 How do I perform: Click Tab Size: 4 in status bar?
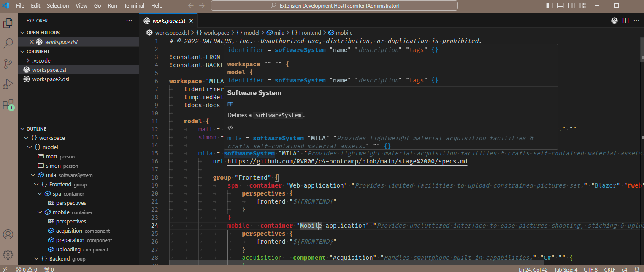coord(566,269)
